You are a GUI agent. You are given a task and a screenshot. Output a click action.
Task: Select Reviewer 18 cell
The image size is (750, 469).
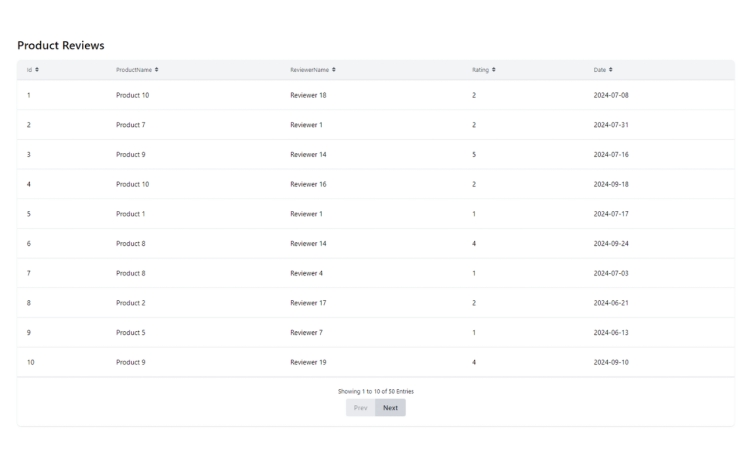coord(308,95)
